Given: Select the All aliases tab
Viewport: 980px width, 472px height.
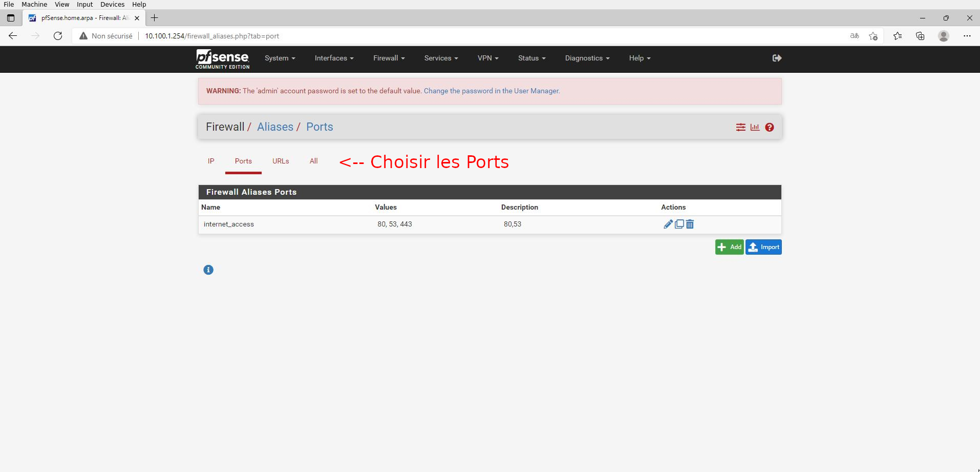Looking at the screenshot, I should 313,161.
